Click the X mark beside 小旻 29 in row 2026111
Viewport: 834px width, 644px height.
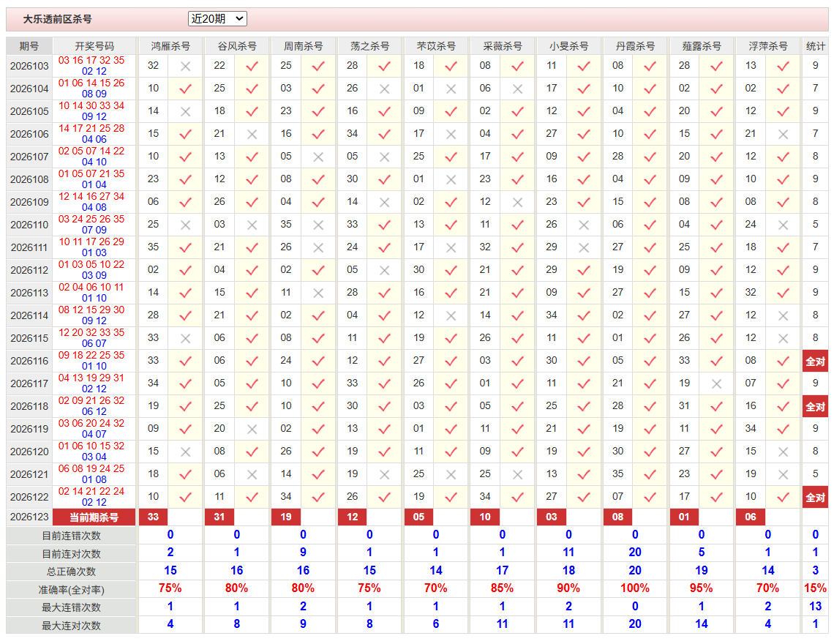(584, 248)
